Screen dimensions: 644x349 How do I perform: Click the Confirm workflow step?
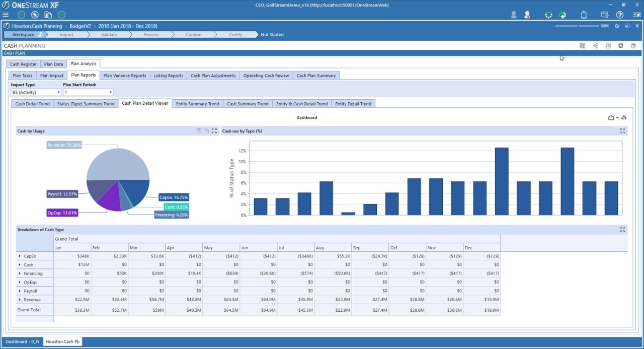click(193, 35)
